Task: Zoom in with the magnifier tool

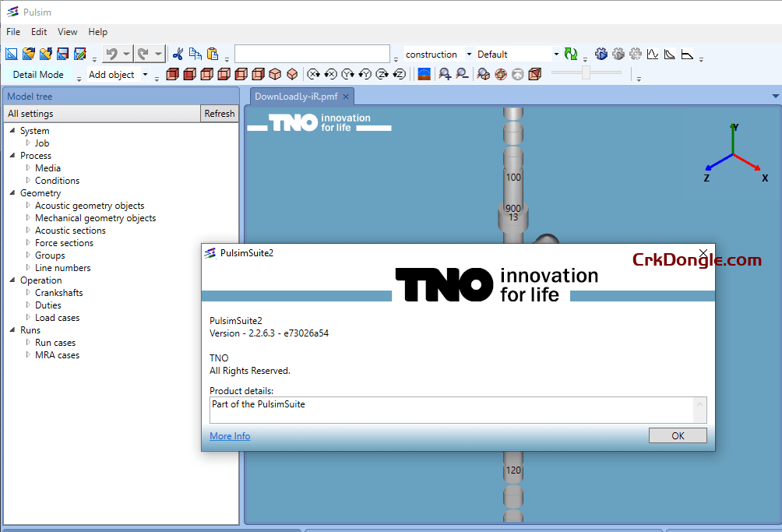Action: (x=444, y=73)
